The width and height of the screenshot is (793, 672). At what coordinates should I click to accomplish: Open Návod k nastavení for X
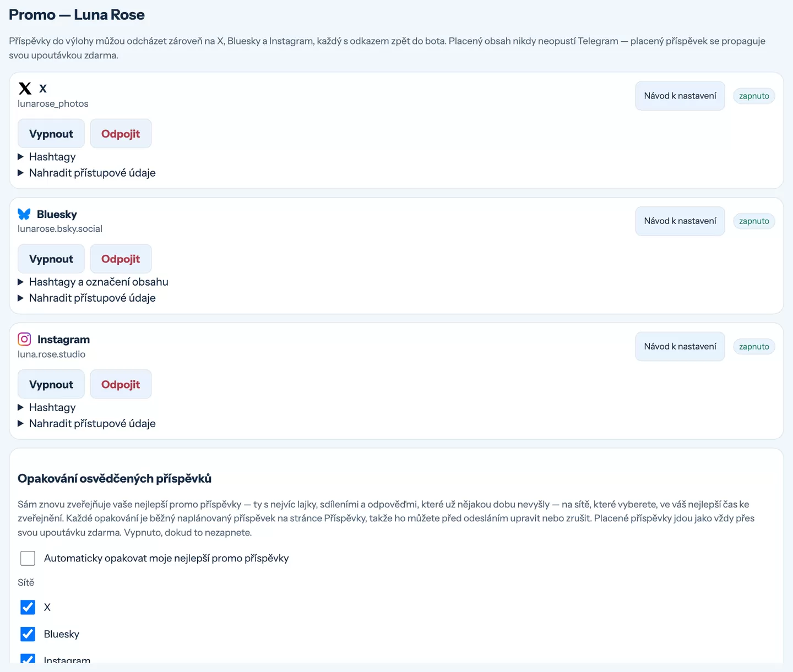click(x=680, y=96)
